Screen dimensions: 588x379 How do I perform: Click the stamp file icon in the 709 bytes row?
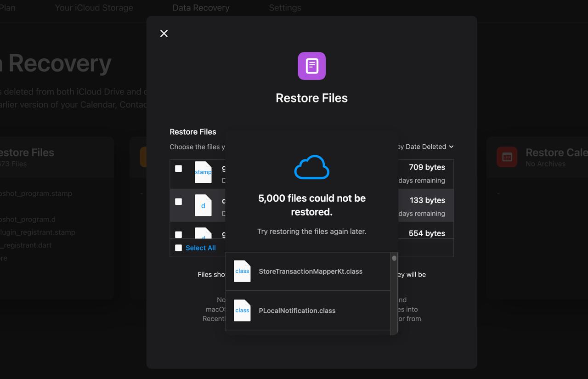pos(203,172)
